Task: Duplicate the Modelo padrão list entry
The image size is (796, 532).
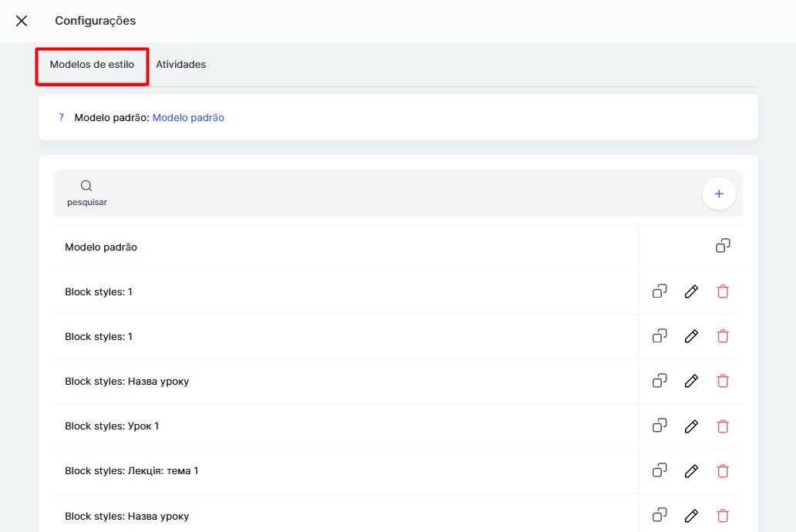Action: [723, 247]
